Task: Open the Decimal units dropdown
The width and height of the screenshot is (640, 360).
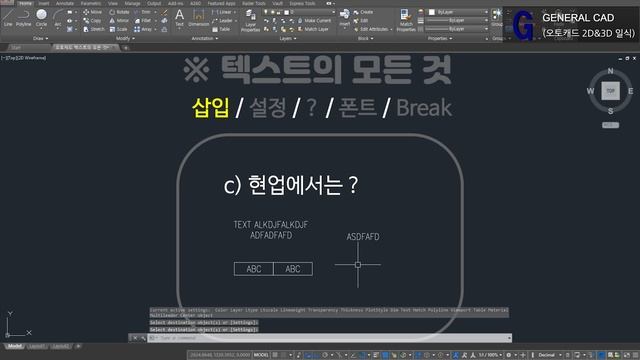Action: point(550,355)
